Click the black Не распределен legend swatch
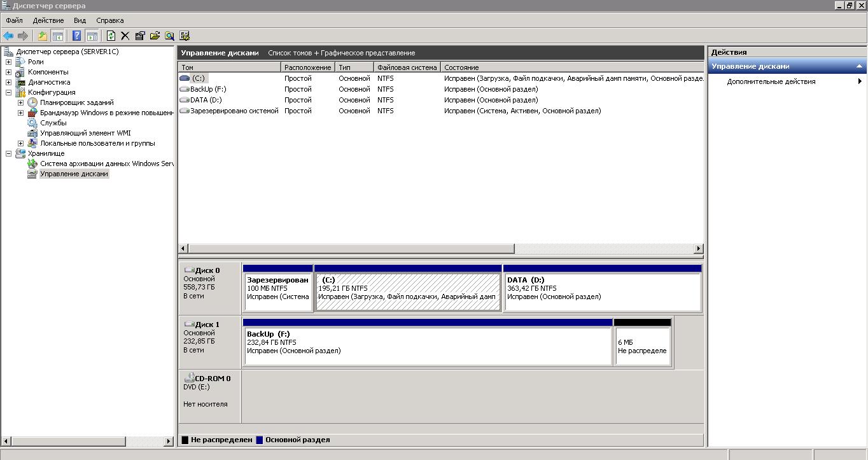Screen dimensions: 868x460 point(185,440)
